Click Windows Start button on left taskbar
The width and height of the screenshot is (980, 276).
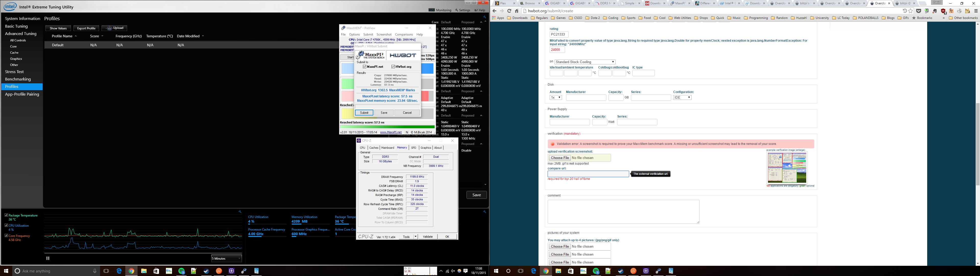[6, 271]
